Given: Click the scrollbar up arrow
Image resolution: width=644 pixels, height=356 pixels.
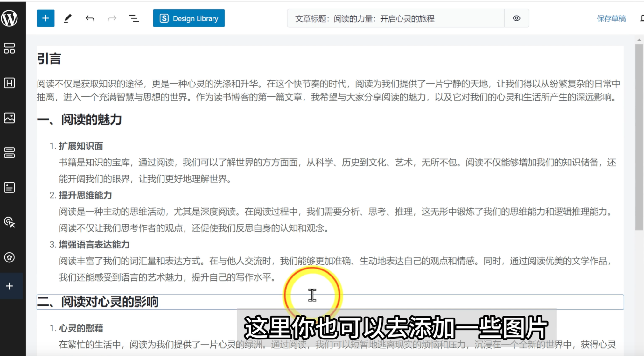Looking at the screenshot, I should pos(639,40).
